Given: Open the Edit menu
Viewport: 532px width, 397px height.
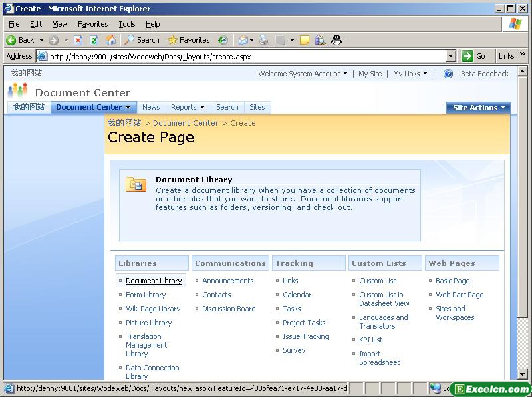Looking at the screenshot, I should tap(36, 24).
